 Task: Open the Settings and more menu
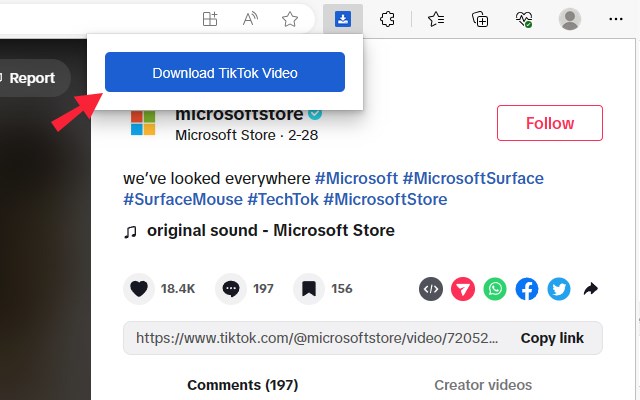tap(616, 19)
